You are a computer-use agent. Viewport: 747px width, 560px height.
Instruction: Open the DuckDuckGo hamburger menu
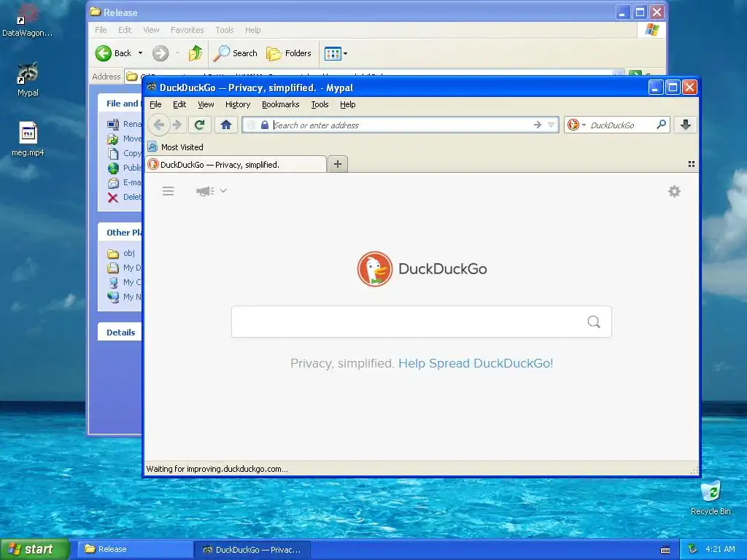coord(168,191)
